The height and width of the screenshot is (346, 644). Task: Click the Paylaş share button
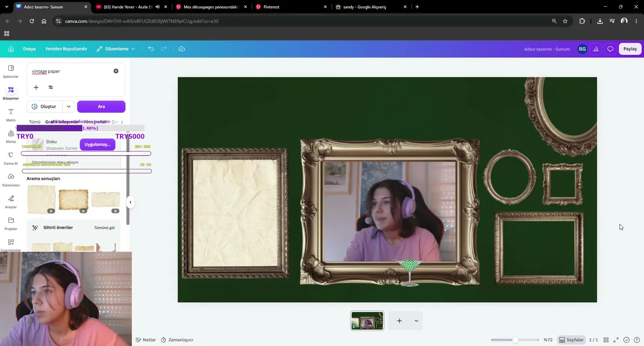[630, 49]
